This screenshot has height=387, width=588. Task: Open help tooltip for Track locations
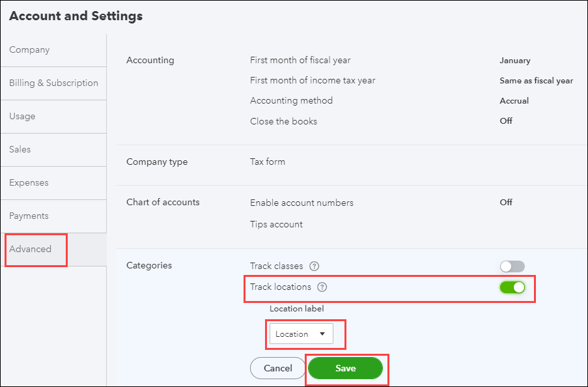322,287
